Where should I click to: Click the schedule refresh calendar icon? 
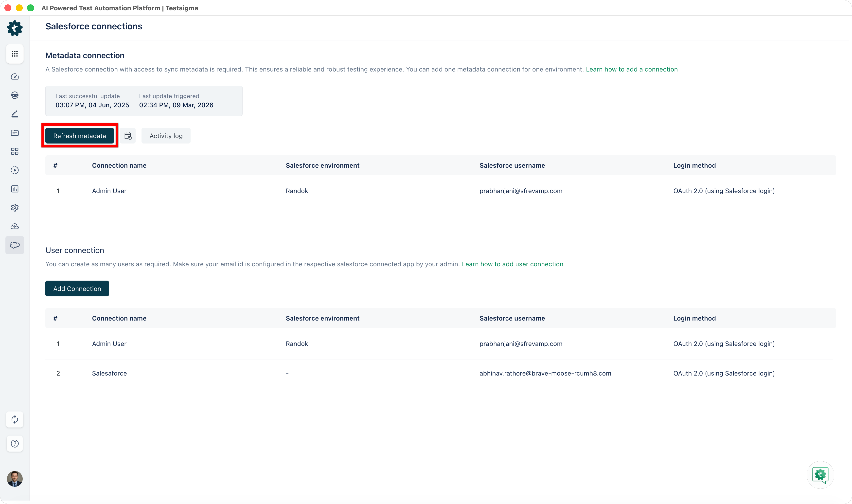coord(128,136)
